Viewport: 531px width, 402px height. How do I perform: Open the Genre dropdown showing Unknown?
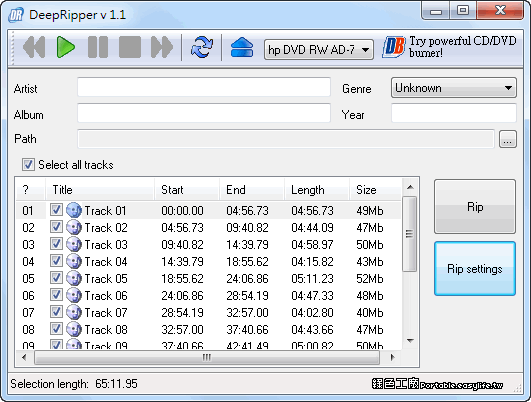(454, 88)
